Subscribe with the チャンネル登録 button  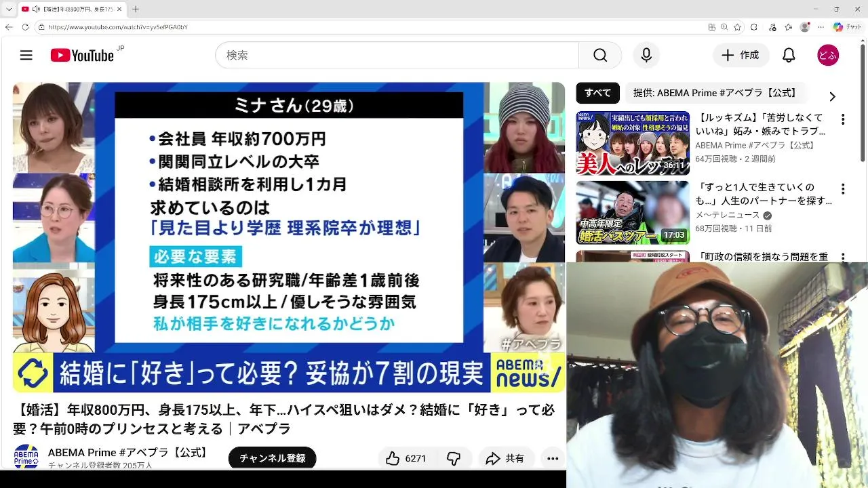(x=273, y=458)
